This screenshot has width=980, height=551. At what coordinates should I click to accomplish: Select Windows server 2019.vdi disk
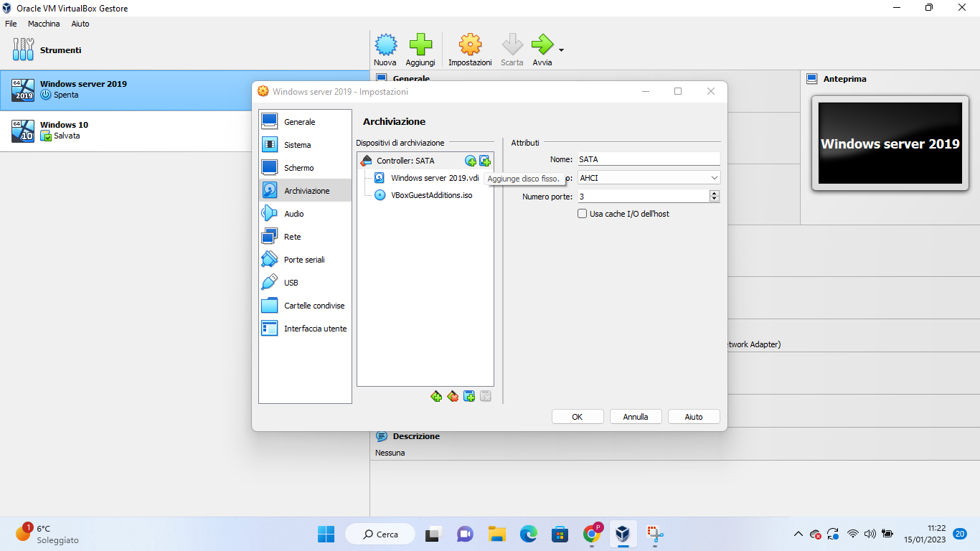[x=426, y=178]
